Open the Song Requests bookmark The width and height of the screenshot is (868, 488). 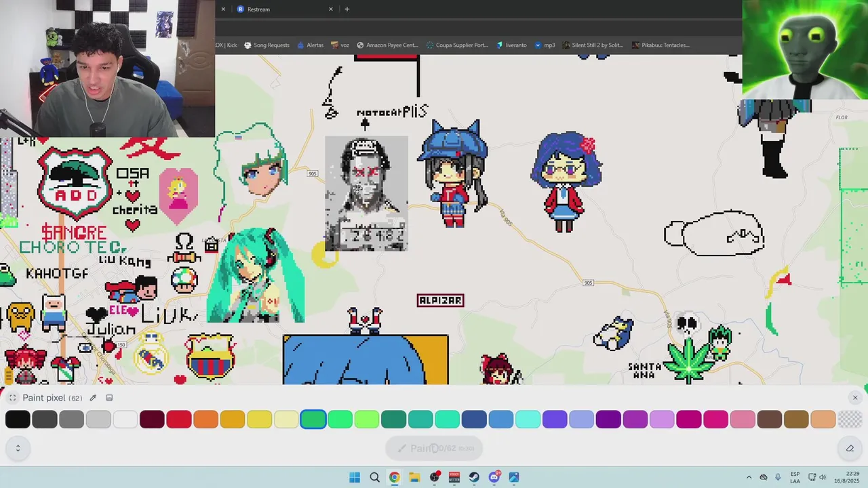(x=267, y=45)
